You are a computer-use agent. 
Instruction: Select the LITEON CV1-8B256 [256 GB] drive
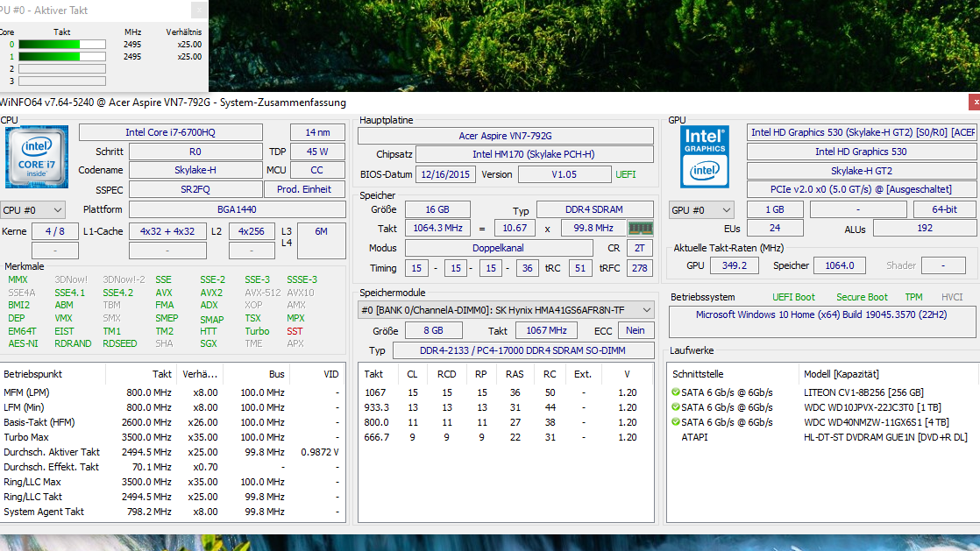(x=822, y=392)
